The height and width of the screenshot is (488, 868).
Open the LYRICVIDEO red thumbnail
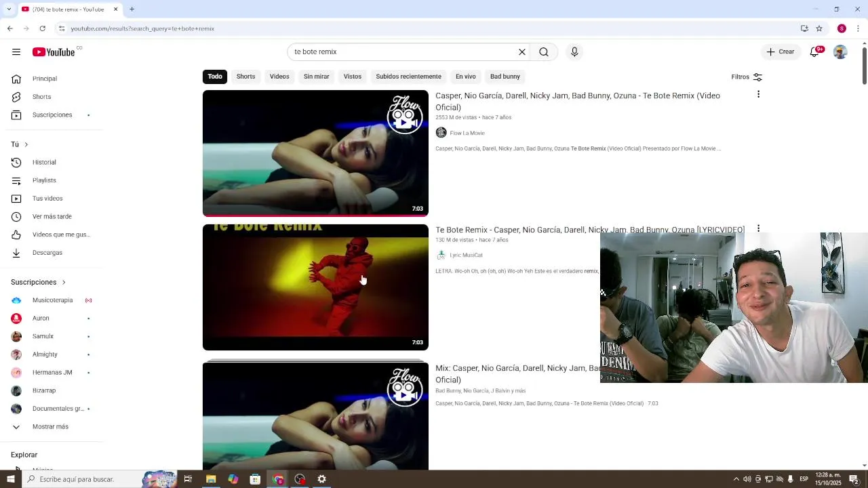pyautogui.click(x=315, y=287)
